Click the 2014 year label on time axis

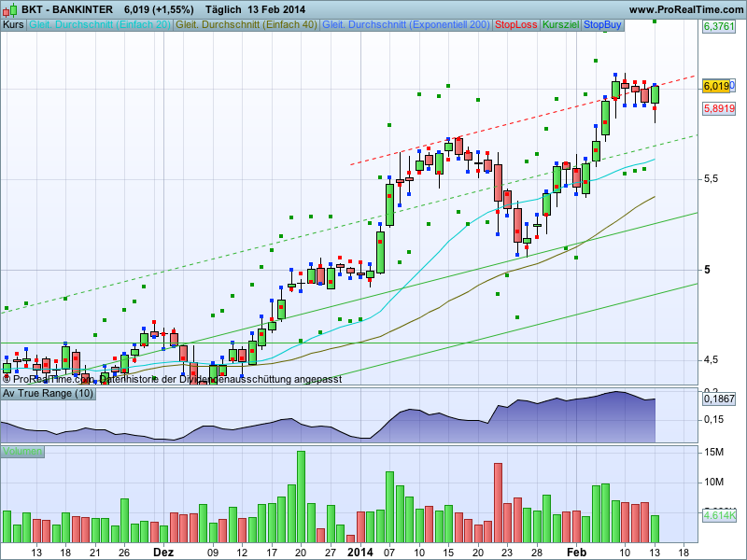[360, 553]
